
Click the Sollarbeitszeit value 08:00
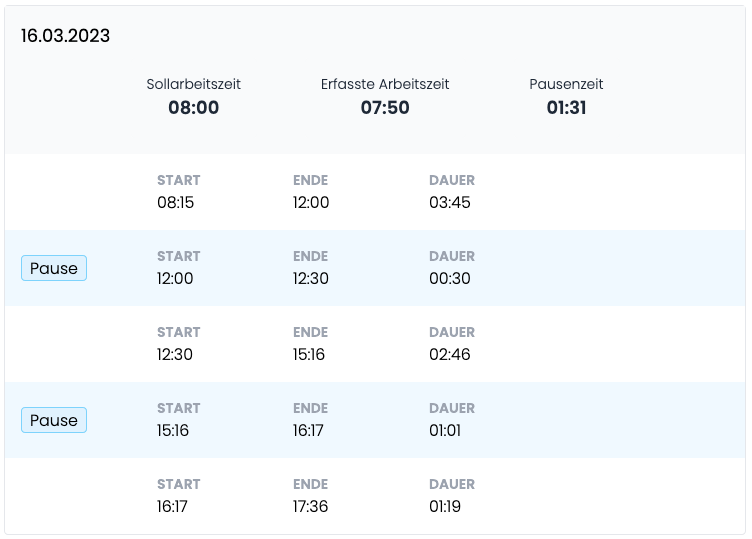pos(193,107)
